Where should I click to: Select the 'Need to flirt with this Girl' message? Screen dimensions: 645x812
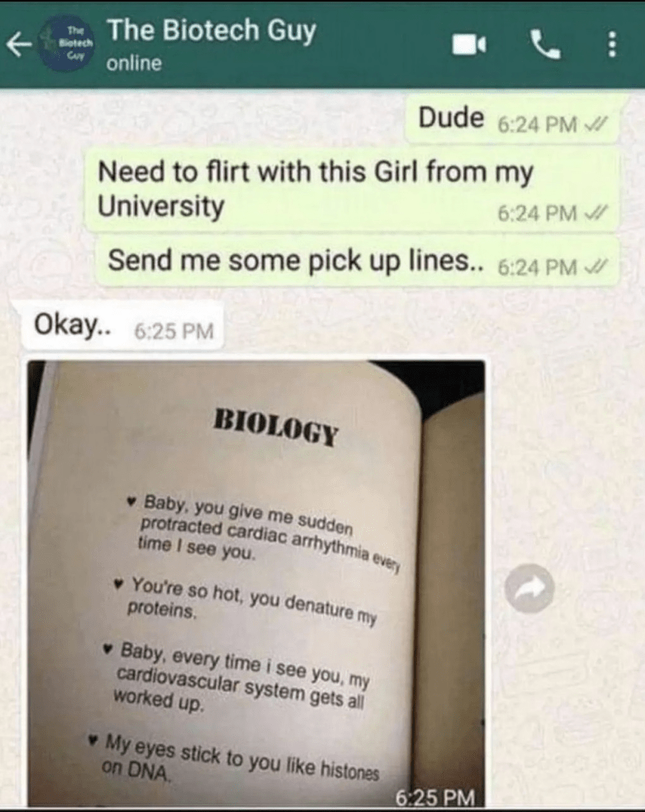[x=353, y=189]
